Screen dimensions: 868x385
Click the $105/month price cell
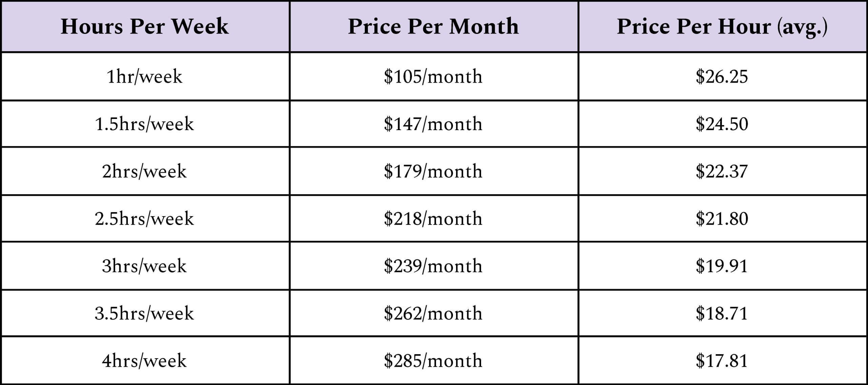[433, 76]
